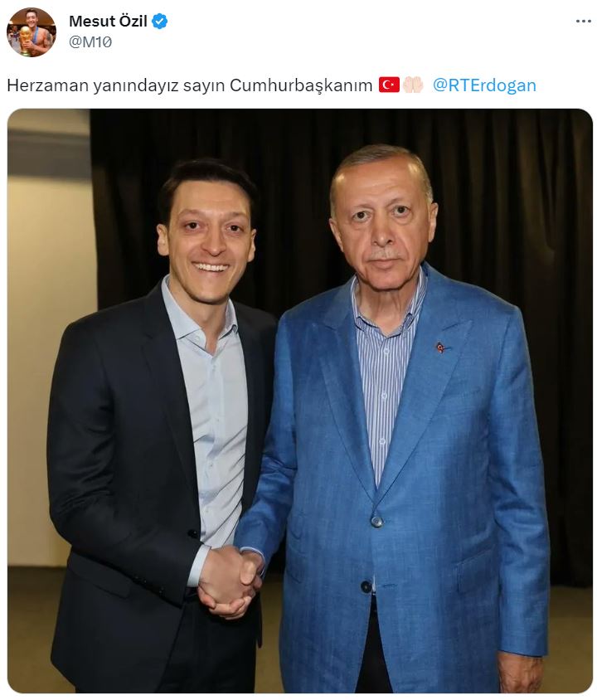The width and height of the screenshot is (597, 700).
Task: Open the poster's round profile avatar
Action: 32,32
